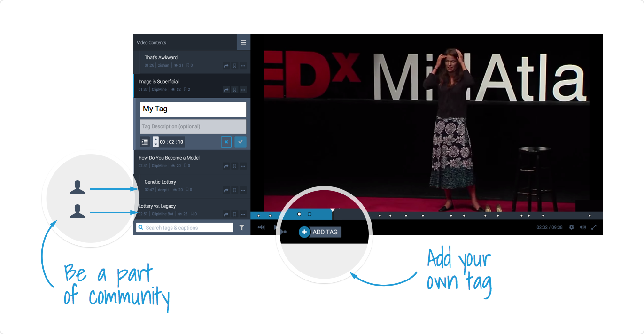
Task: Click author name zishan
Action: click(x=163, y=65)
